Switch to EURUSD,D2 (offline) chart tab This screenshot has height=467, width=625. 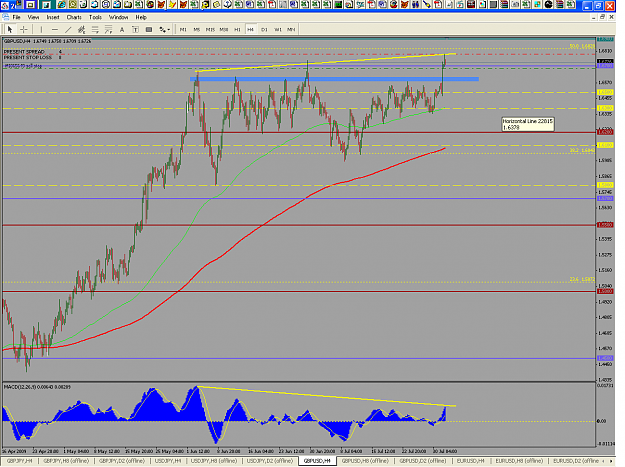(576, 461)
